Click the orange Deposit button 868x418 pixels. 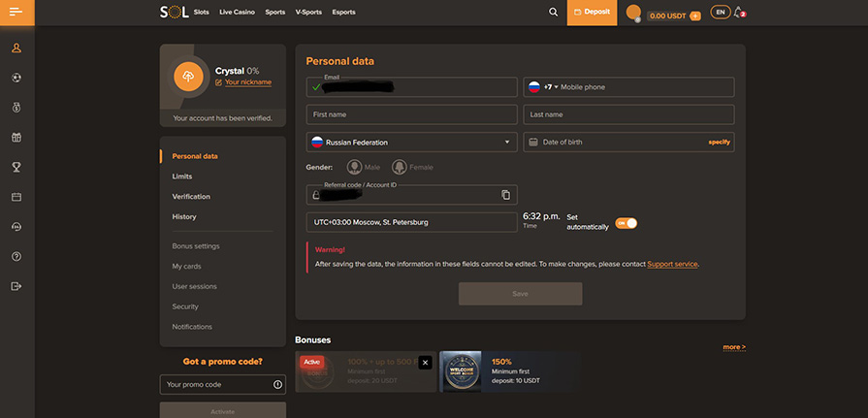[592, 13]
